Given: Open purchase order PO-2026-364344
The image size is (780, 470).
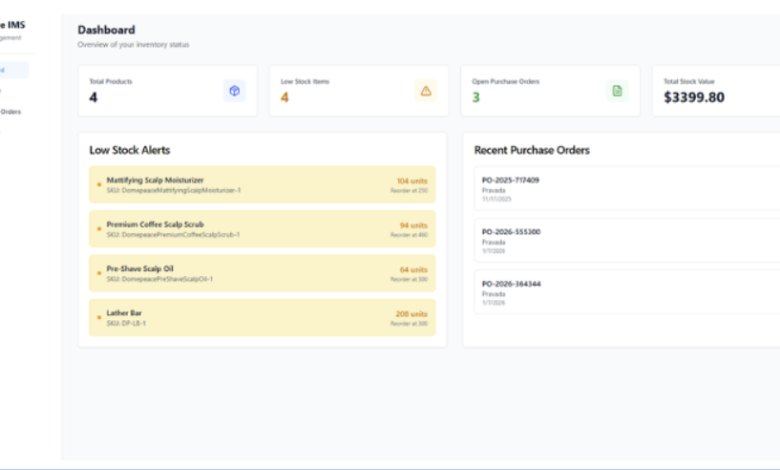Looking at the screenshot, I should (x=625, y=292).
